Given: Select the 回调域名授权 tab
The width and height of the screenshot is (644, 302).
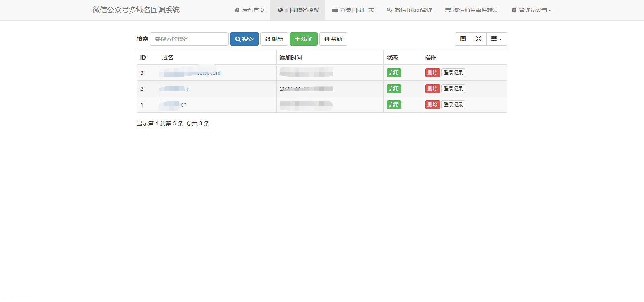Looking at the screenshot, I should click(298, 10).
